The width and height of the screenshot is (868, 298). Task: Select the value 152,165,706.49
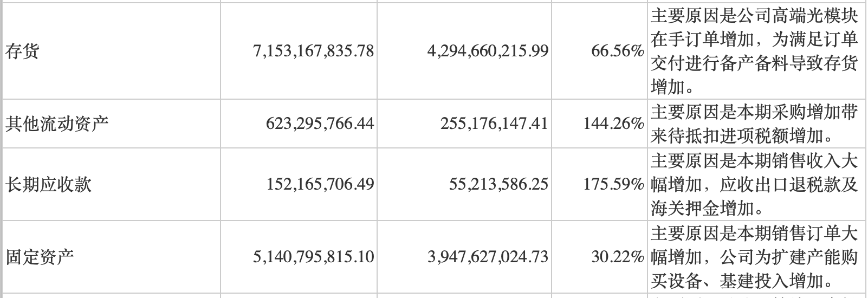(320, 185)
